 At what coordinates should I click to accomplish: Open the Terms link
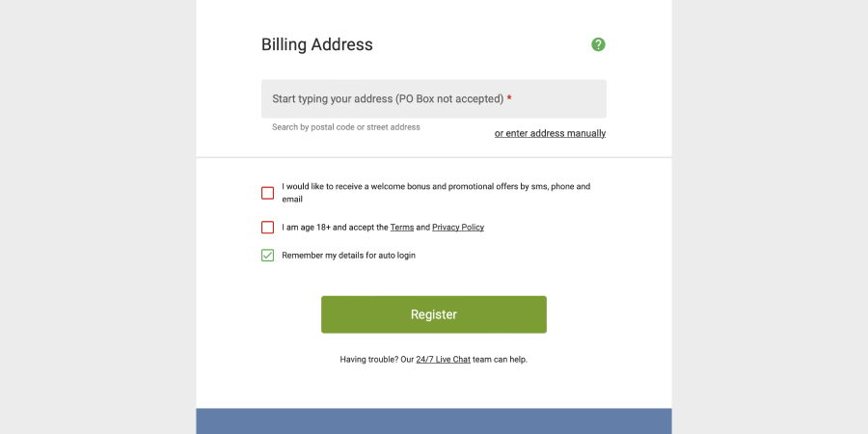point(402,227)
